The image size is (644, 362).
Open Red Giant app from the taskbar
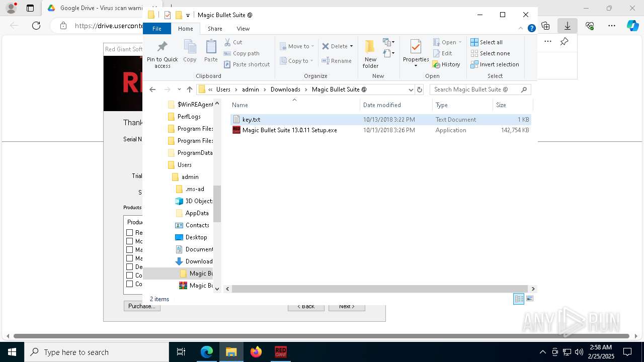click(x=281, y=352)
